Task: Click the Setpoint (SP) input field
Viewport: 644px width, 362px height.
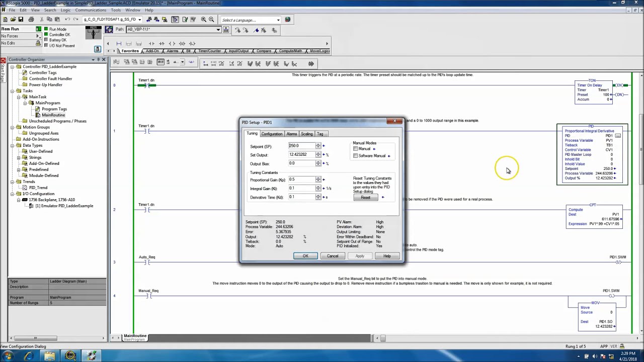Action: pos(301,146)
